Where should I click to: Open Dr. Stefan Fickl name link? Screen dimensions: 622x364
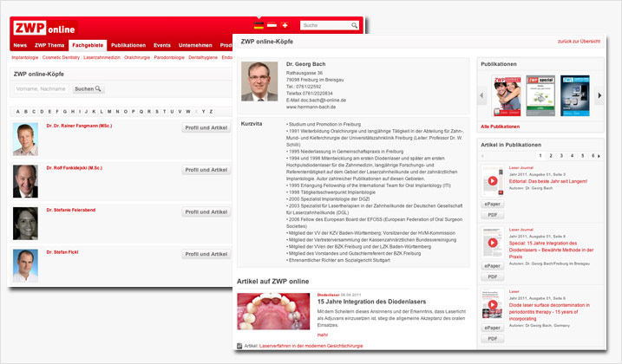coord(62,252)
